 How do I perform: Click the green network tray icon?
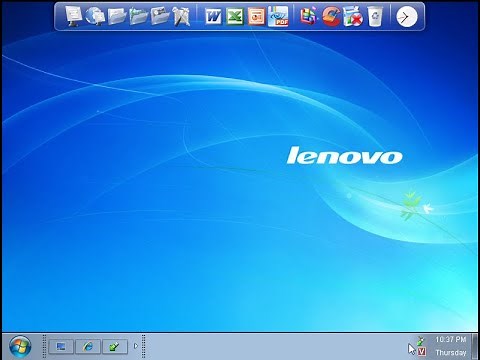pos(421,340)
